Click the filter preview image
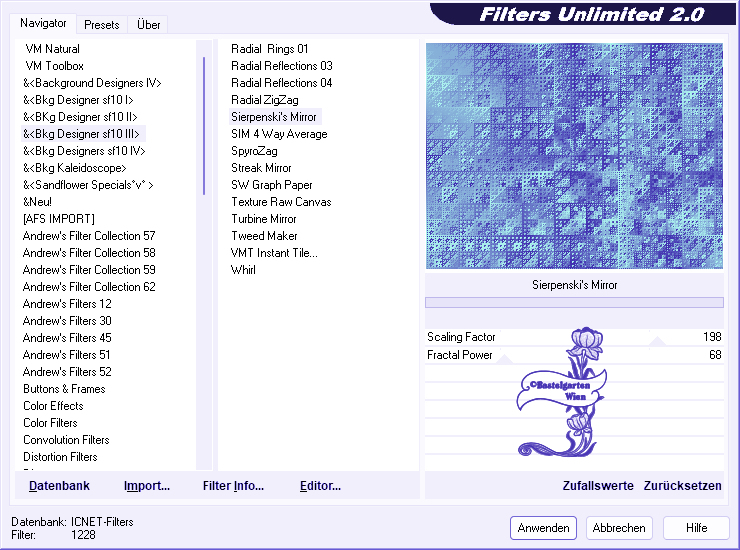This screenshot has height=550, width=740. 574,156
